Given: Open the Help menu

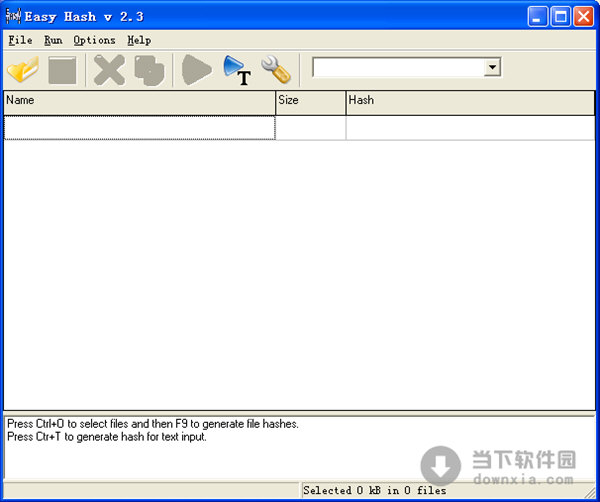Looking at the screenshot, I should [139, 40].
